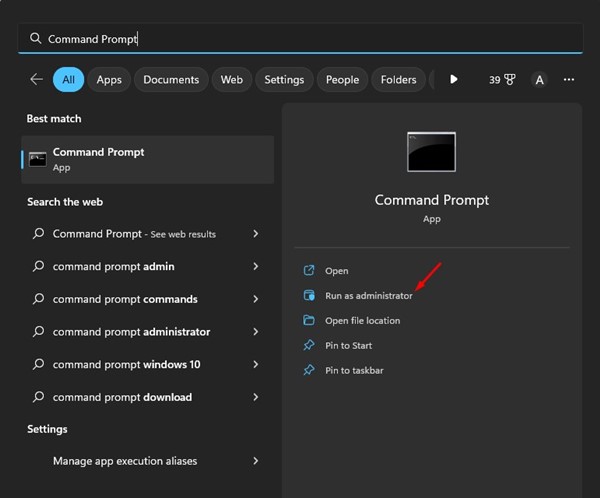The image size is (600, 498).
Task: Expand chevron for command prompt administrator
Action: 256,332
